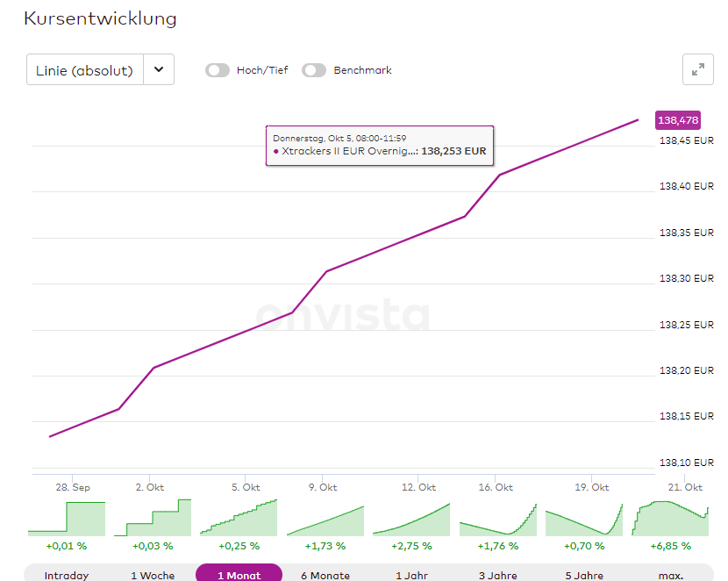
Task: Select the 3 Jahre time range
Action: tap(497, 575)
